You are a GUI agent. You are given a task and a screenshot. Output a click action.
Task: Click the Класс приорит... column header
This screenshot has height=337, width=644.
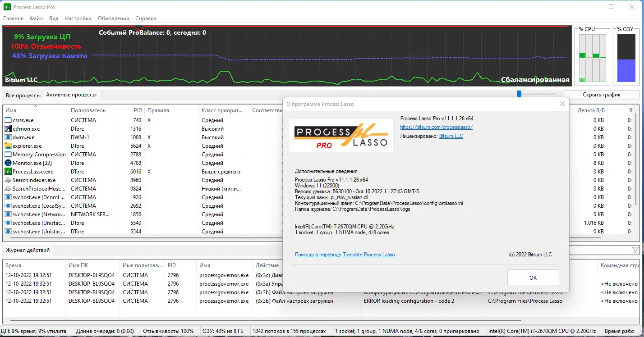(x=222, y=110)
